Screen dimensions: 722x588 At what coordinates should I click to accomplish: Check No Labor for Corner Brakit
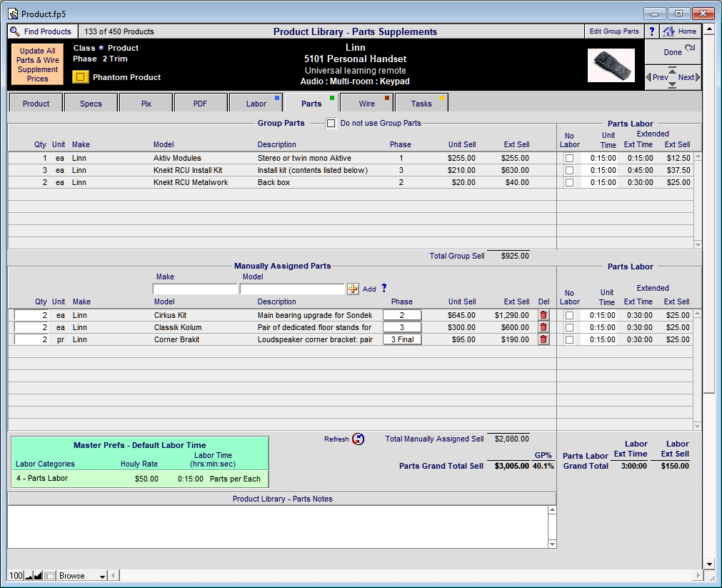point(570,339)
